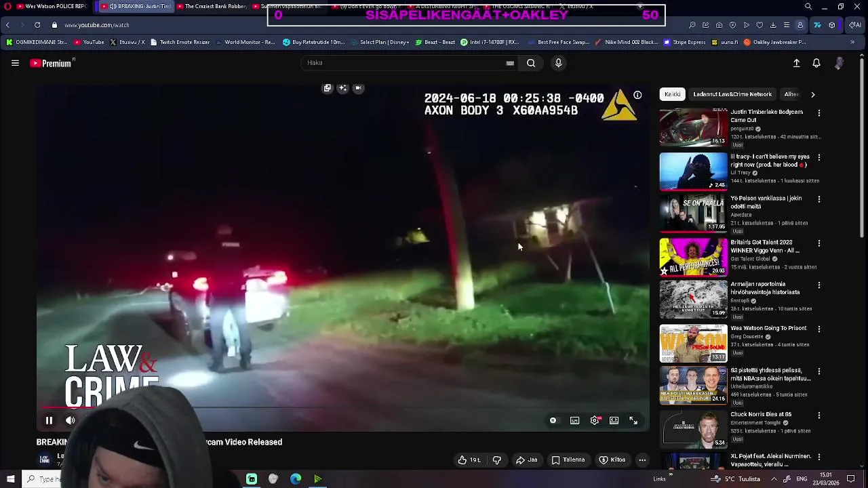This screenshot has width=868, height=488.
Task: Toggle the autoplay switch in player
Action: pyautogui.click(x=553, y=420)
